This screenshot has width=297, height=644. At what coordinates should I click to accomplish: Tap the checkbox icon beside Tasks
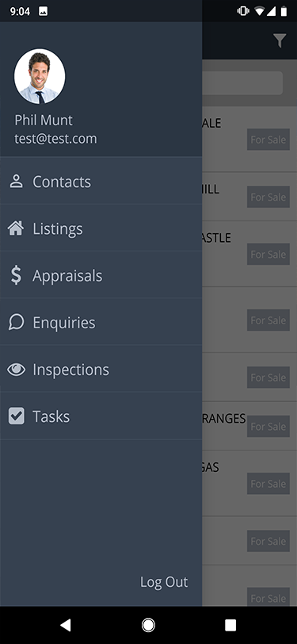(16, 416)
